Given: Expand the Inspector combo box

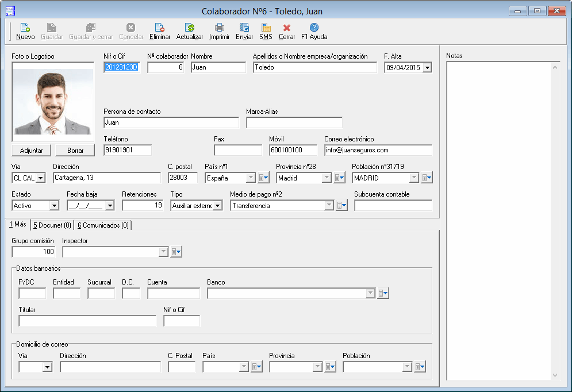Looking at the screenshot, I should (163, 252).
